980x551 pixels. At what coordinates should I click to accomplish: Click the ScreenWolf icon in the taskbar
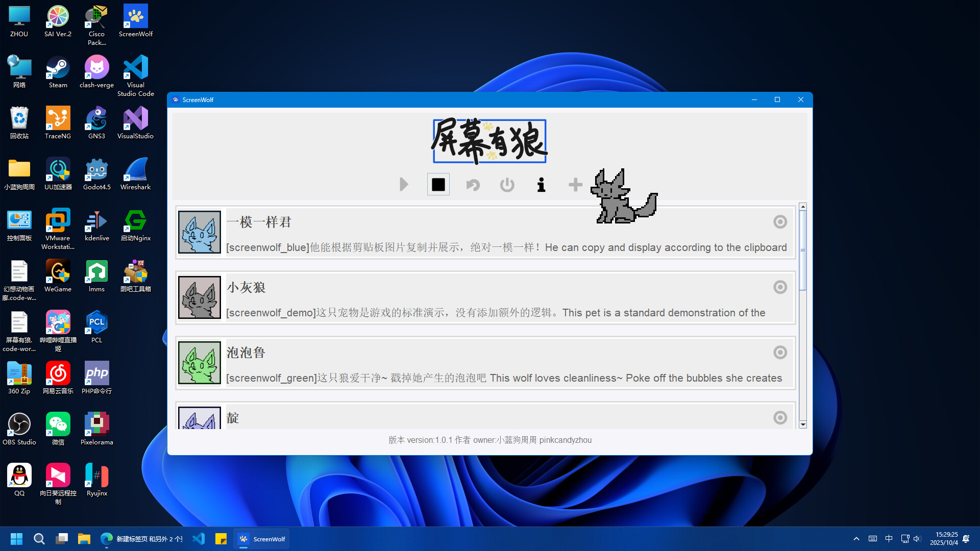click(x=261, y=539)
